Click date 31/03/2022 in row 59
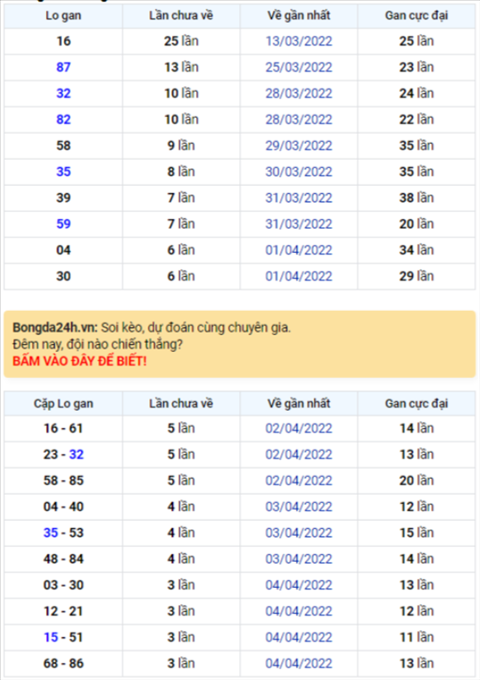The image size is (480, 680). 299,224
